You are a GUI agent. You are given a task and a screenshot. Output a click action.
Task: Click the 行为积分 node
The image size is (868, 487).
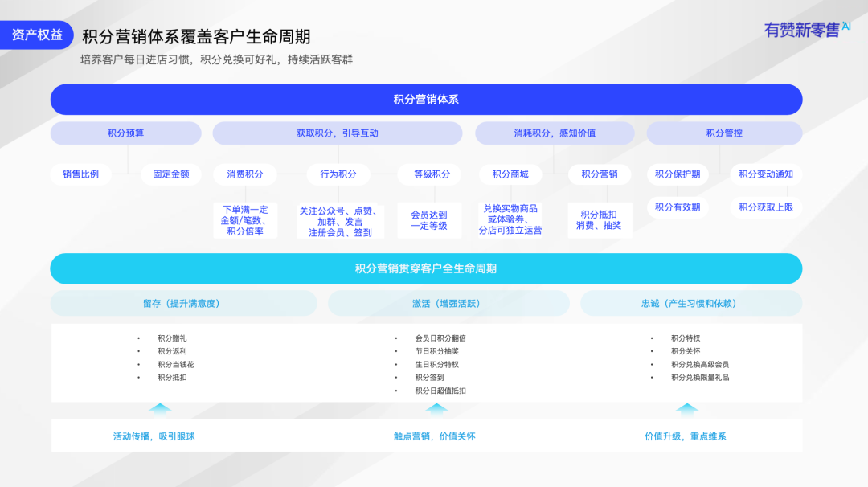pos(338,174)
